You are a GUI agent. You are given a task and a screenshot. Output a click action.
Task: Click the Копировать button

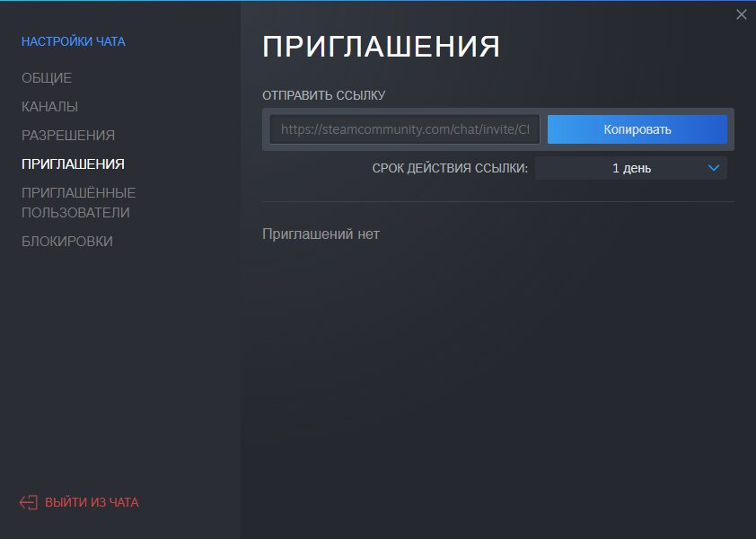[637, 129]
